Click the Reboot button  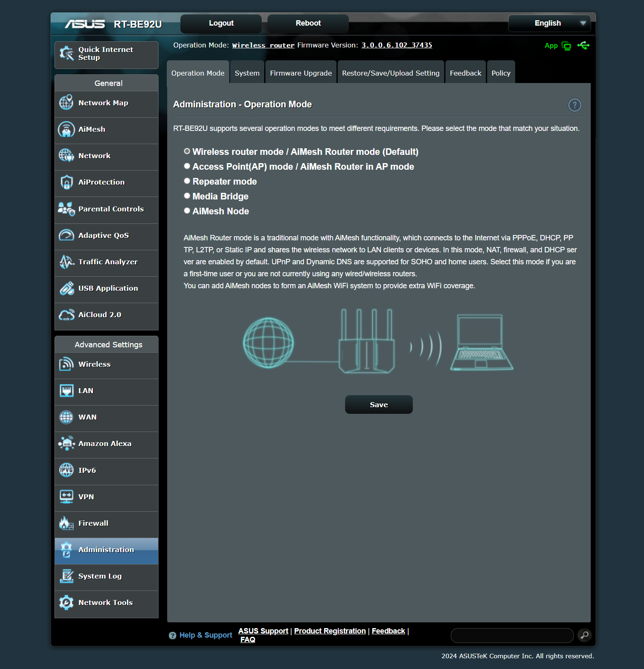click(308, 24)
